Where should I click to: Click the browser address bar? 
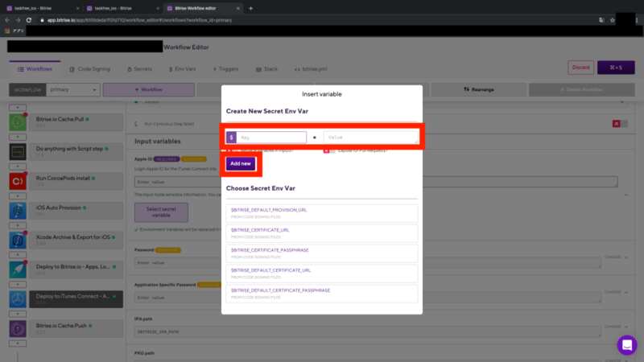(x=316, y=20)
